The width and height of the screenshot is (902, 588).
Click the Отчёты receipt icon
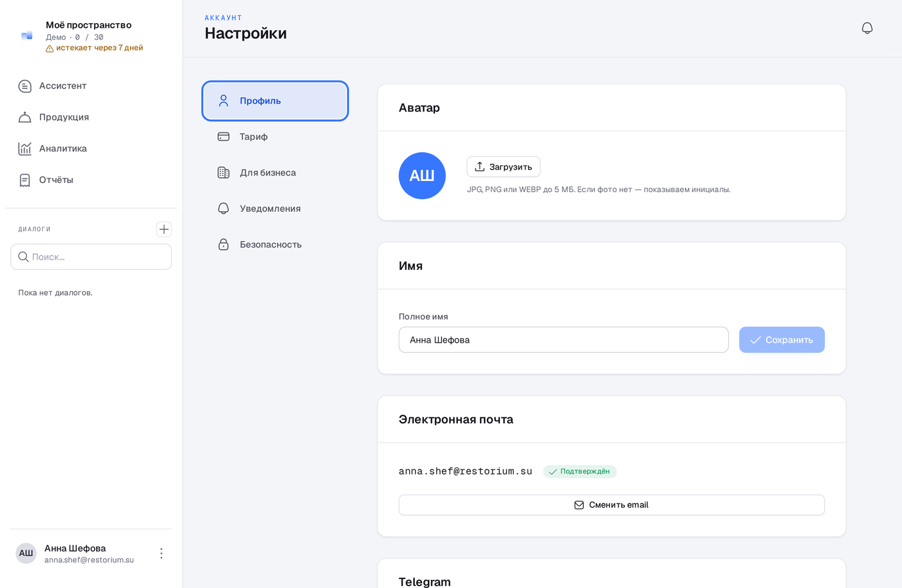click(x=25, y=180)
